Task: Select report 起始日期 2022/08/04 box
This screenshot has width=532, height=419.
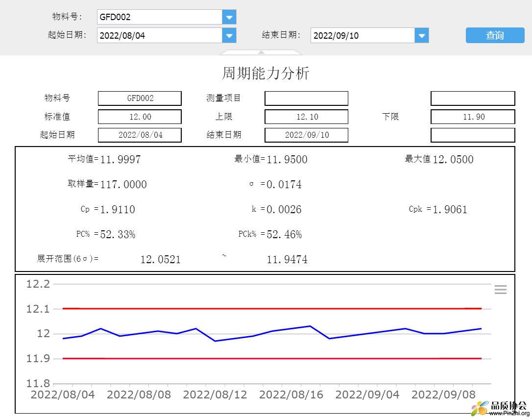Action: point(140,135)
